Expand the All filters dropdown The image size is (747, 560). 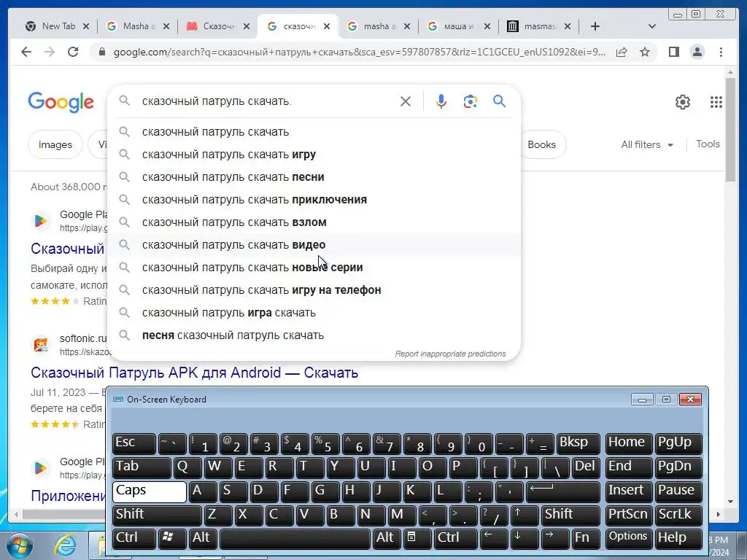(x=646, y=145)
